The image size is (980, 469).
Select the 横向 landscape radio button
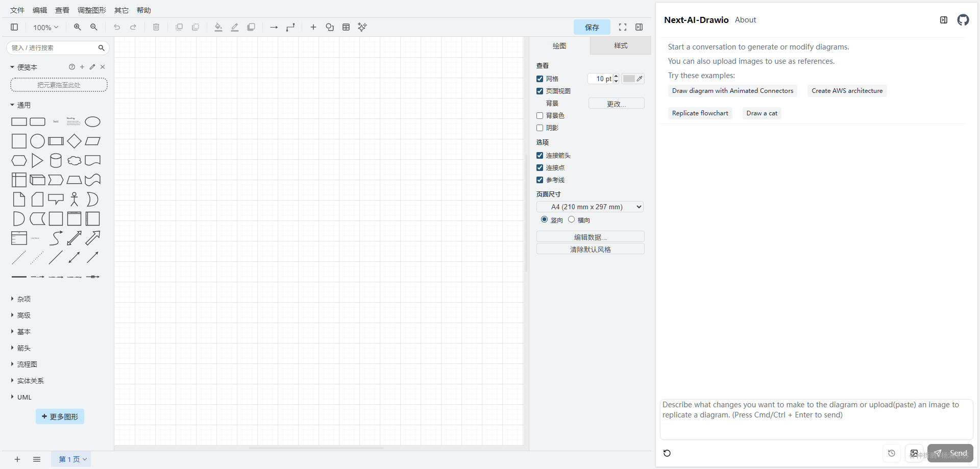(571, 219)
